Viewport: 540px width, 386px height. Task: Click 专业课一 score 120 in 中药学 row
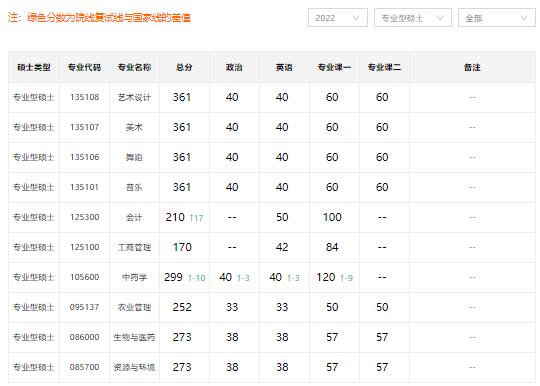326,277
